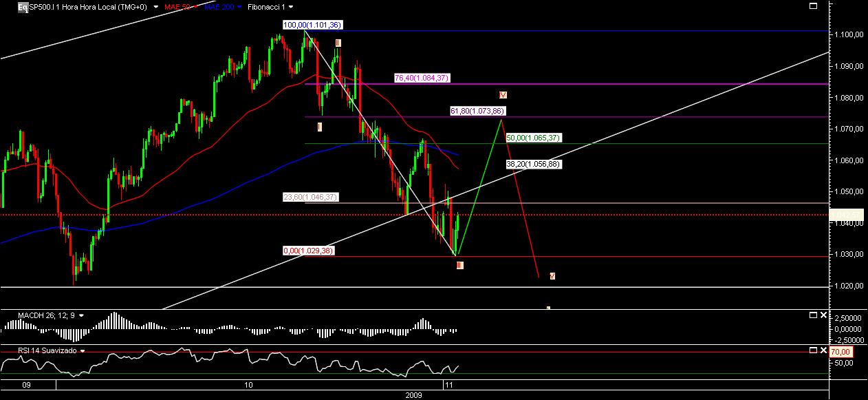
Task: Close the MACDH indicator panel
Action: (823, 315)
